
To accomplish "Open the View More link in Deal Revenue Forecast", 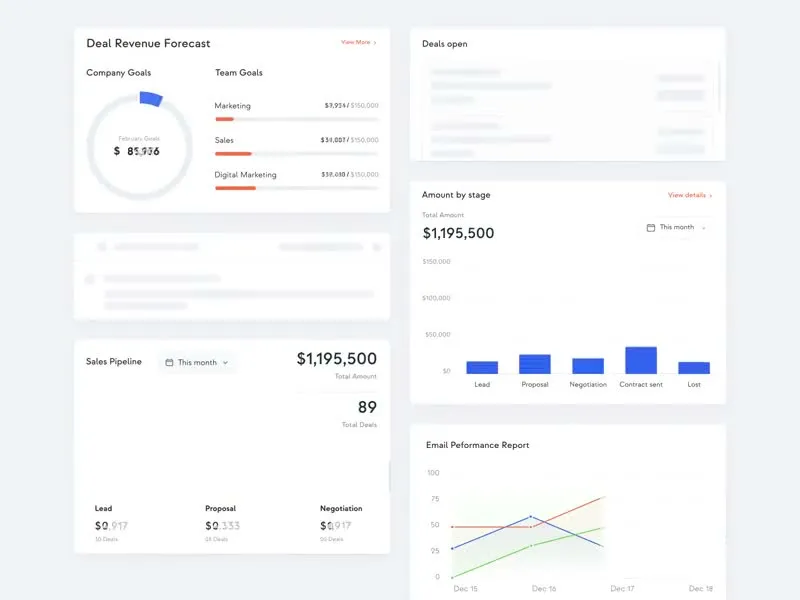I will pyautogui.click(x=358, y=42).
